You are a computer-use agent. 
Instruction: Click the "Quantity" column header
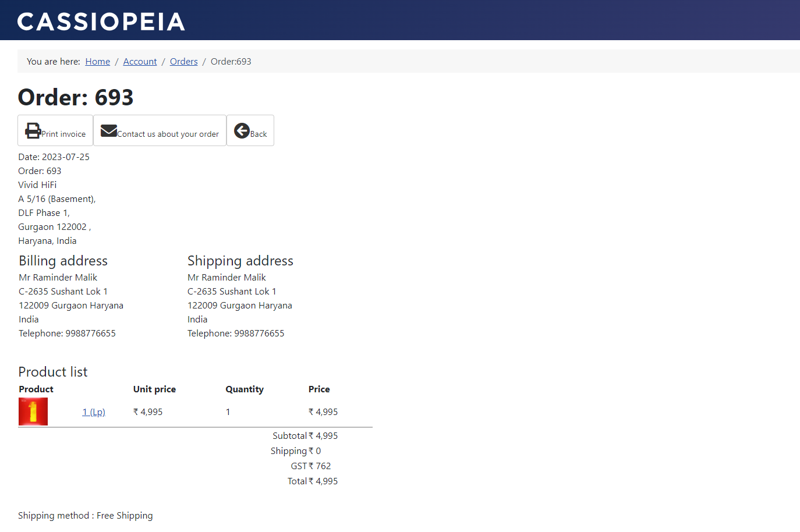tap(245, 389)
